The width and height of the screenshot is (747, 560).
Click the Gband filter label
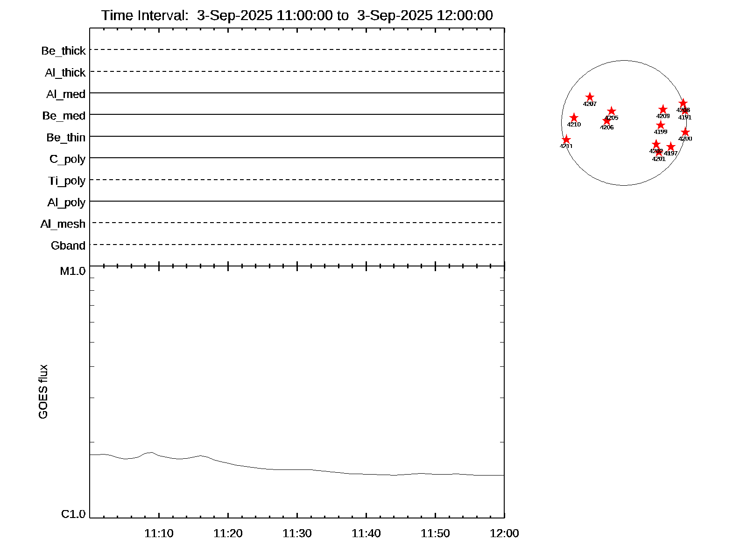[x=68, y=245]
